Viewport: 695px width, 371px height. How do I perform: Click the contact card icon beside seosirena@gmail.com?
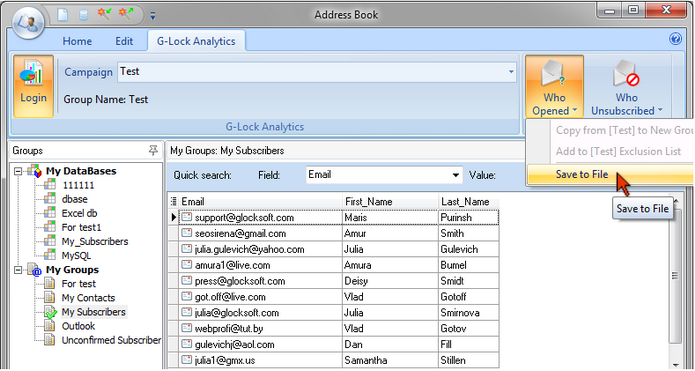(187, 234)
